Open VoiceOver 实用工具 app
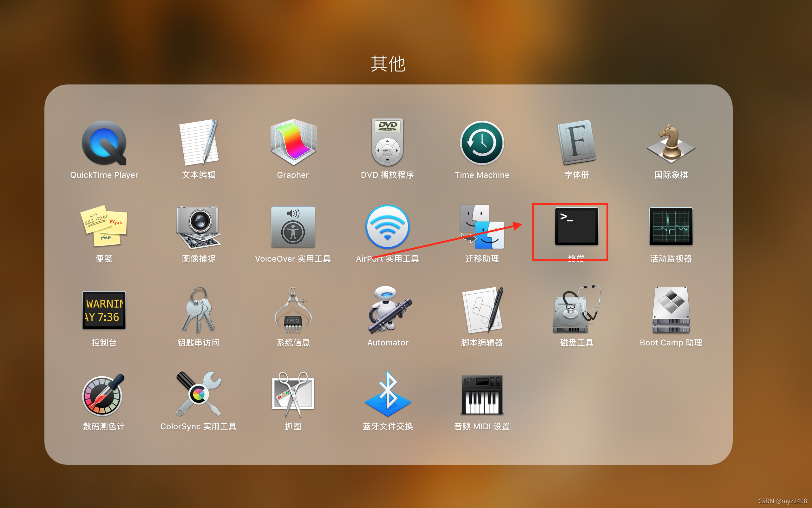 [x=293, y=227]
